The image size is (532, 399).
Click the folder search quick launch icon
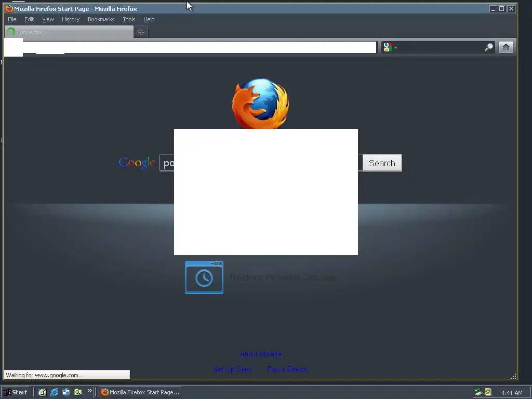[x=78, y=392]
